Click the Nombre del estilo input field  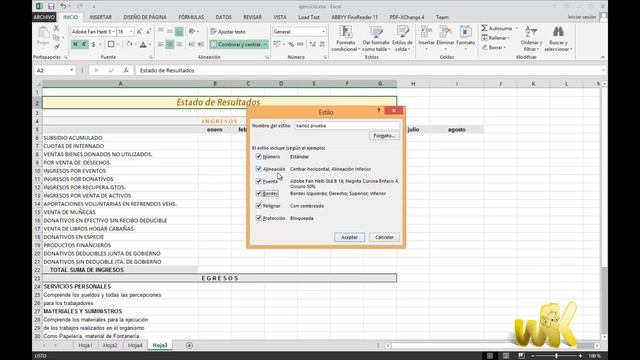tap(347, 126)
